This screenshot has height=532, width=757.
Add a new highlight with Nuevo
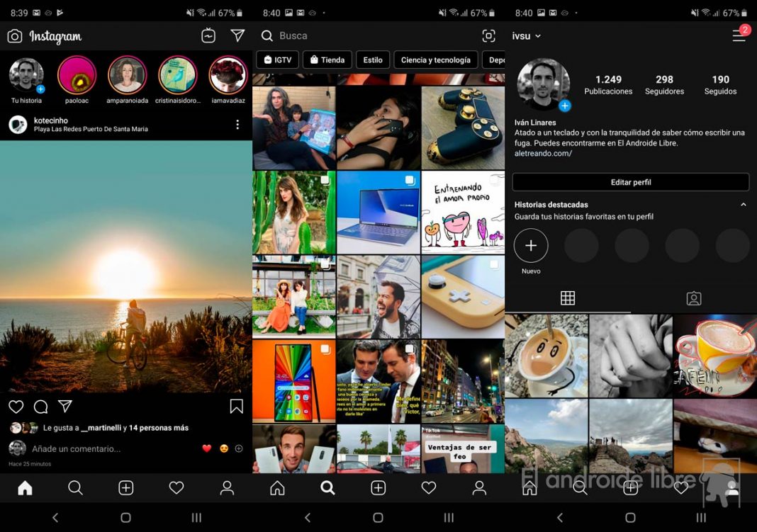[531, 247]
